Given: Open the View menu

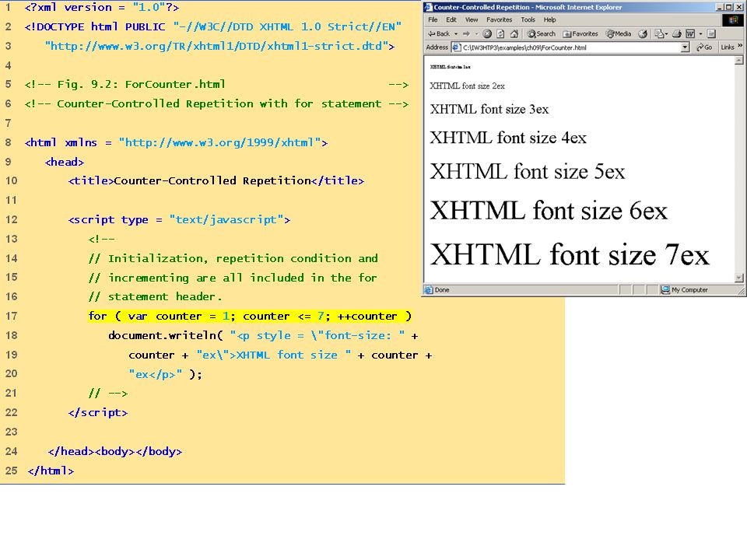Looking at the screenshot, I should [472, 19].
